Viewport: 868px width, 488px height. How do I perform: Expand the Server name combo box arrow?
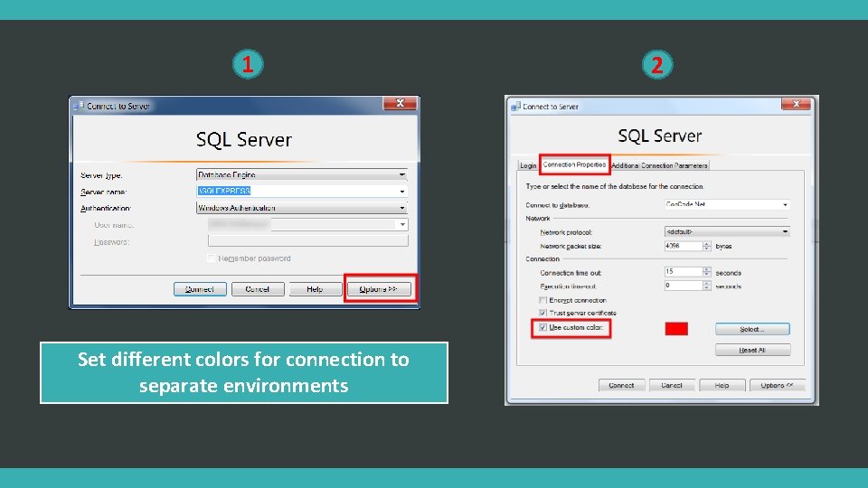[x=401, y=192]
